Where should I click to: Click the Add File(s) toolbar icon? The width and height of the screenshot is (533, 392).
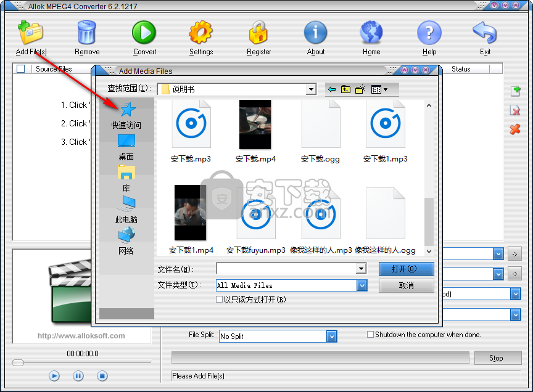[x=31, y=33]
